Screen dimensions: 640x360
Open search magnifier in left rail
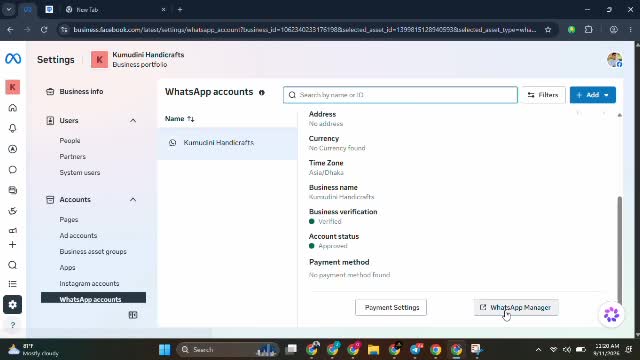(13, 265)
